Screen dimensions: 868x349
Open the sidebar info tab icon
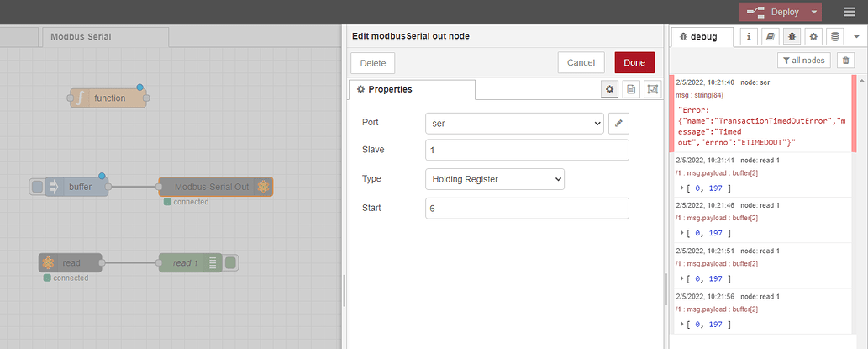tap(748, 37)
